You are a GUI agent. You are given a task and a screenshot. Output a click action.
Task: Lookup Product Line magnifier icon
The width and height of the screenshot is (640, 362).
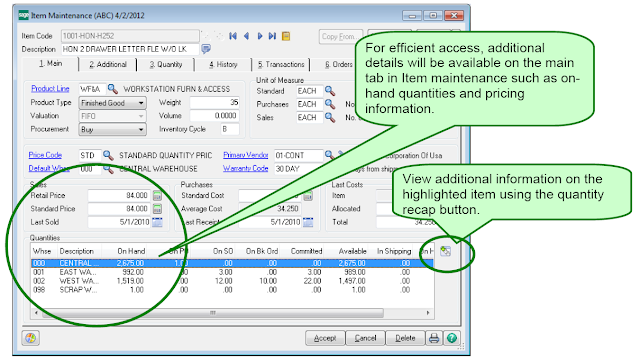pos(113,89)
